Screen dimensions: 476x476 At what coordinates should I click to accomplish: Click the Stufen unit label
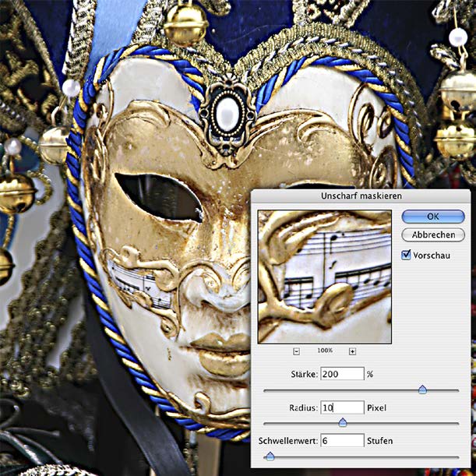click(379, 441)
